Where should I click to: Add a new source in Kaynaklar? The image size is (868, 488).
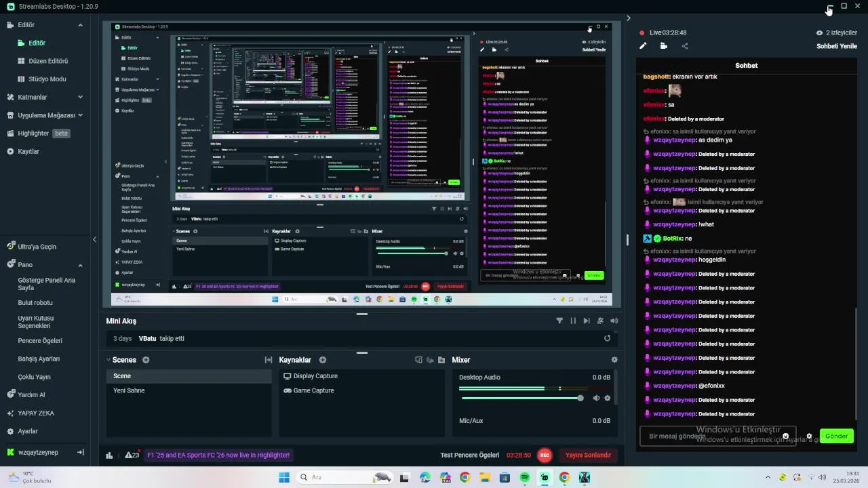323,360
